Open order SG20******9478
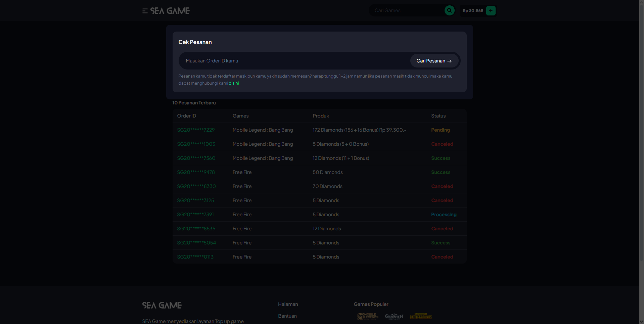 pyautogui.click(x=196, y=172)
